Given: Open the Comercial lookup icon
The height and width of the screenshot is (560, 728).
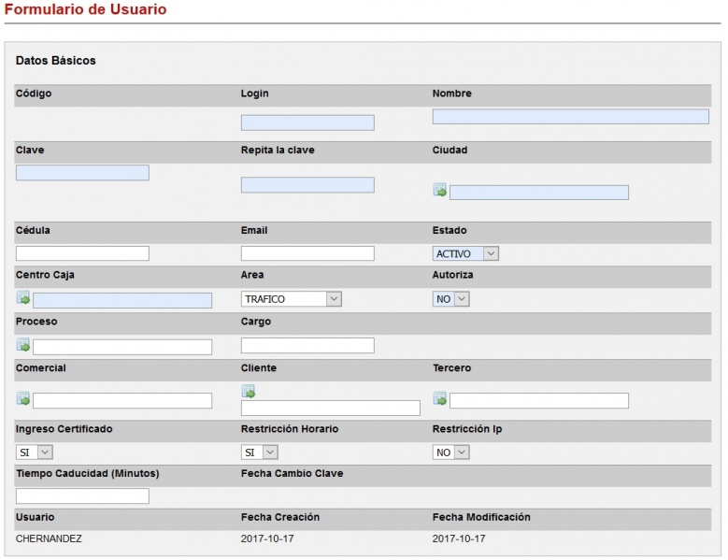Looking at the screenshot, I should (23, 399).
